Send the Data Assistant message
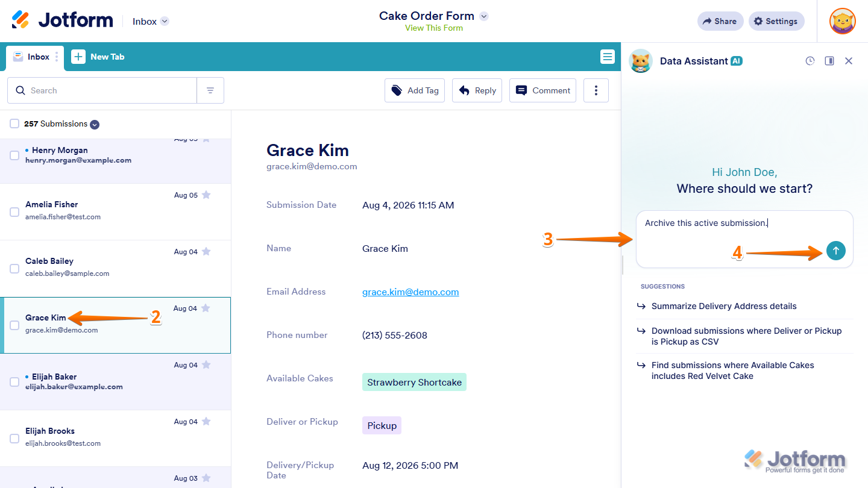Viewport: 868px width, 488px height. click(x=836, y=251)
